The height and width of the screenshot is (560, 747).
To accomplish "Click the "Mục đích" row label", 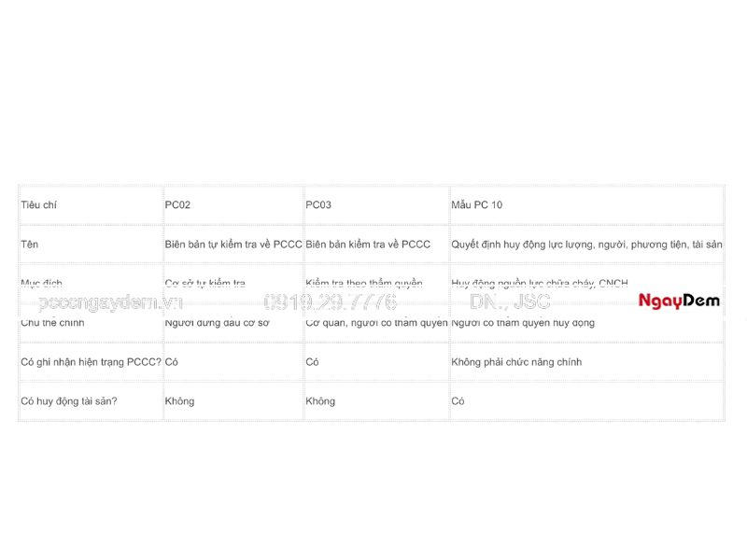I will click(41, 284).
